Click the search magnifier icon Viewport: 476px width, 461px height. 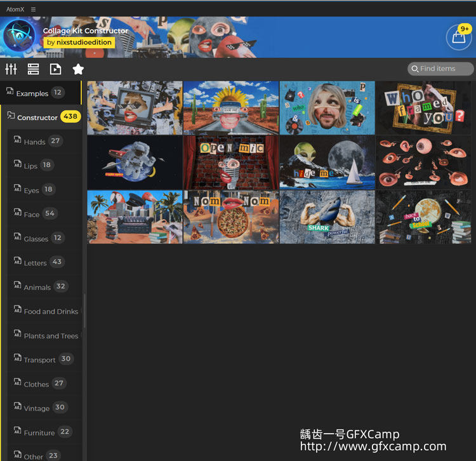[x=414, y=69]
